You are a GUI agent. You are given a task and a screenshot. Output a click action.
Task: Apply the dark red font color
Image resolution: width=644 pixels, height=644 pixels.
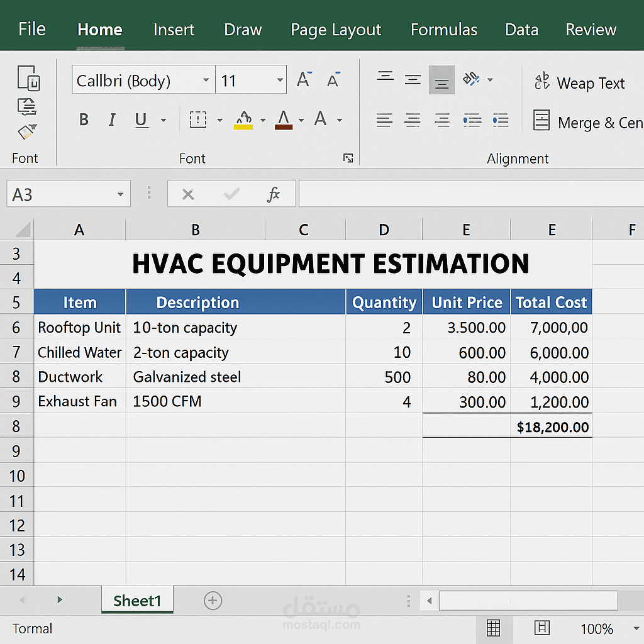tap(284, 120)
